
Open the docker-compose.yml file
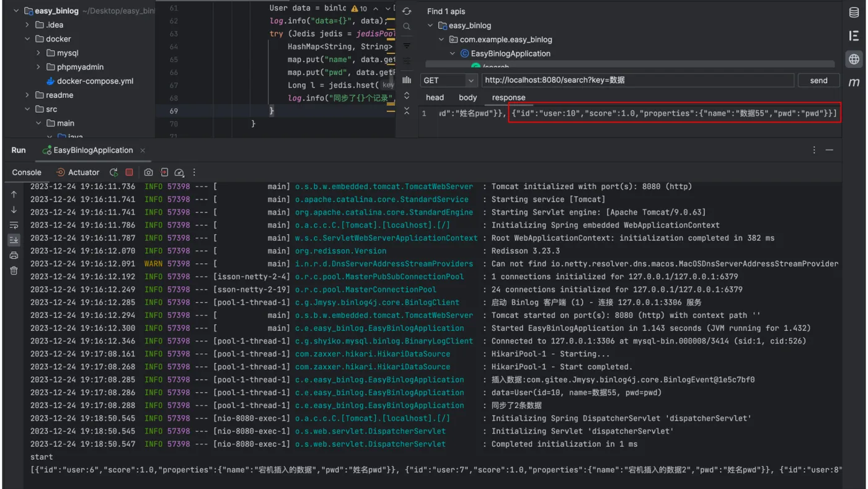click(x=90, y=81)
